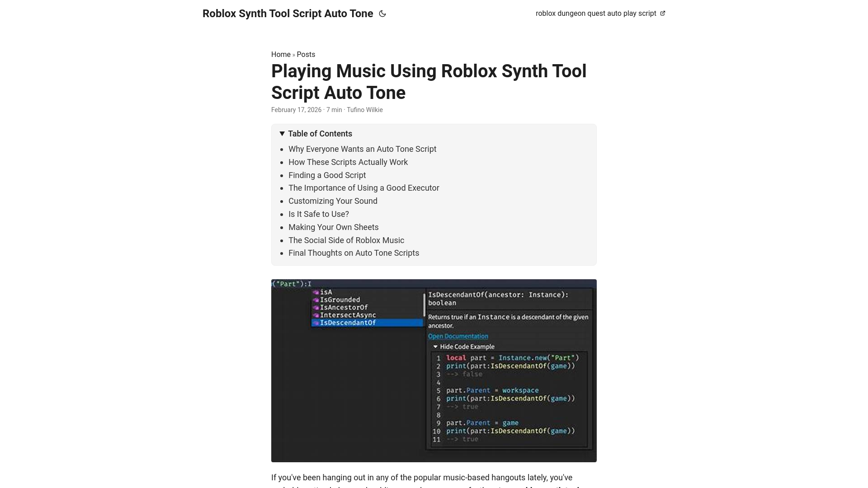Open the Posts breadcrumb

pyautogui.click(x=306, y=54)
